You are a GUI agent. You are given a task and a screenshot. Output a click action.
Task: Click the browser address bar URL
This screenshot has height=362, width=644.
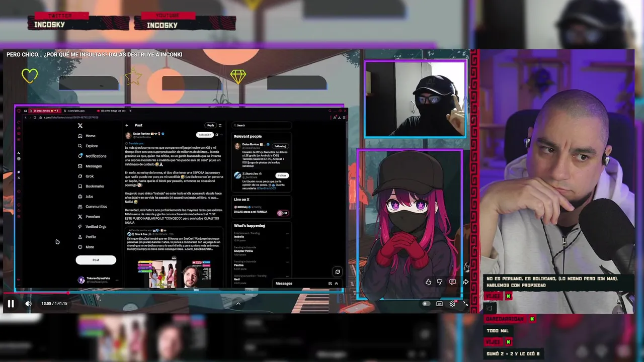pyautogui.click(x=71, y=118)
